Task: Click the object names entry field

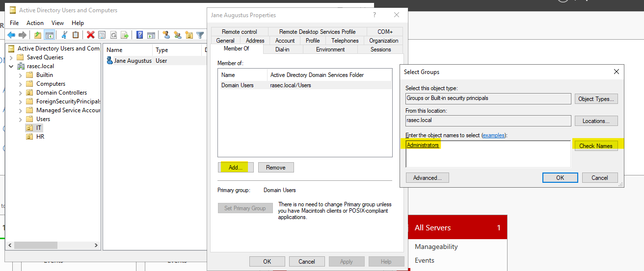Action: [x=488, y=153]
